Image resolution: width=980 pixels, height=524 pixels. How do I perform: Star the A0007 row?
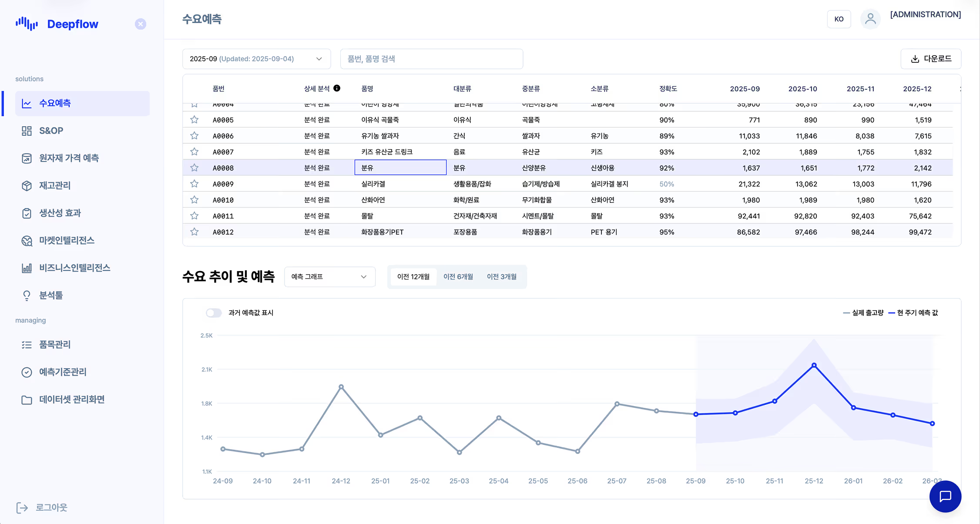coord(195,151)
